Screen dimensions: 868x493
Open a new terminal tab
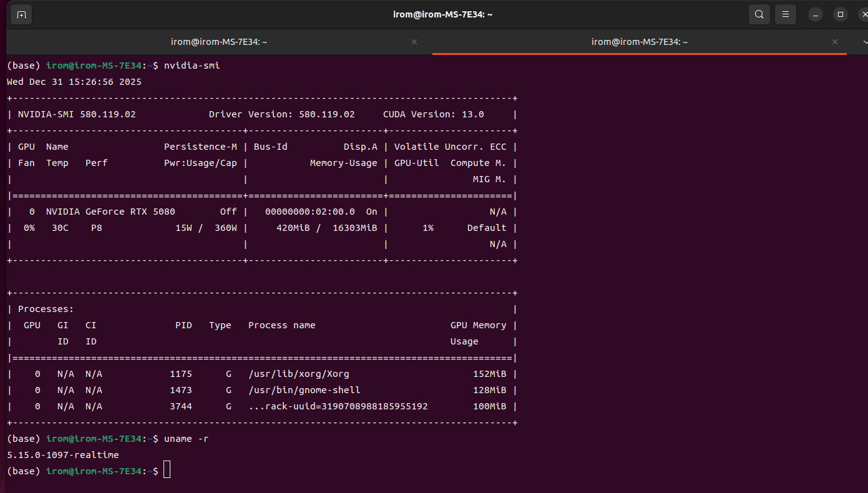tap(22, 14)
